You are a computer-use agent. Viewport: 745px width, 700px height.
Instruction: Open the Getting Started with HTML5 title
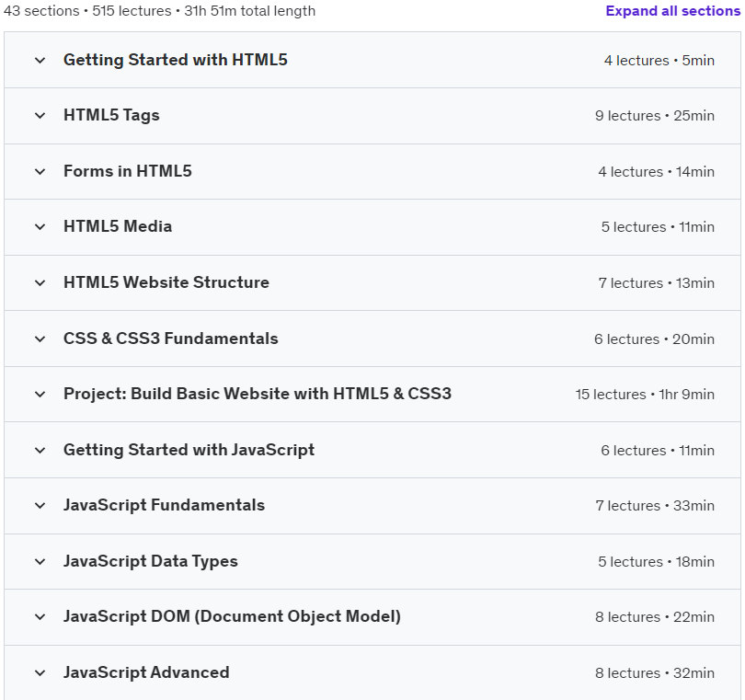176,61
